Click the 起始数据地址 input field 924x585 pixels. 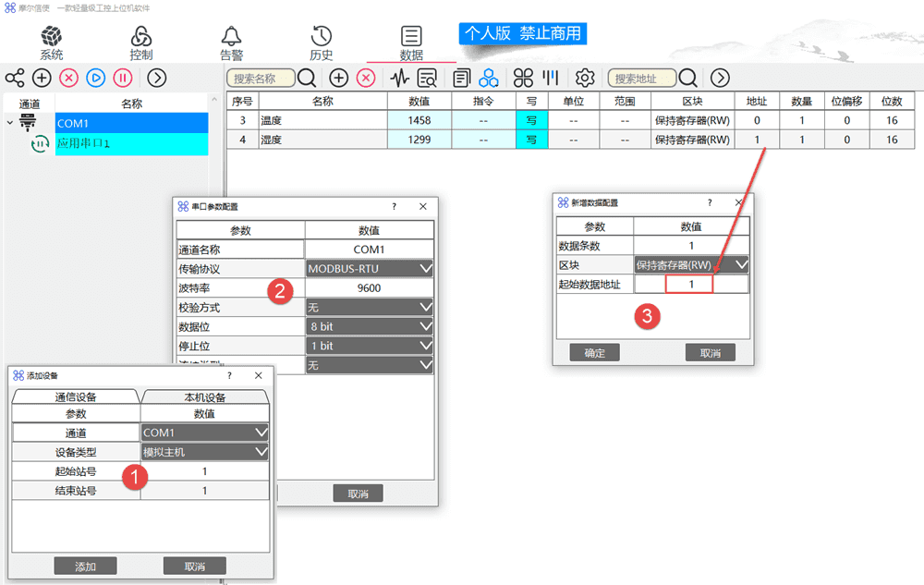691,285
